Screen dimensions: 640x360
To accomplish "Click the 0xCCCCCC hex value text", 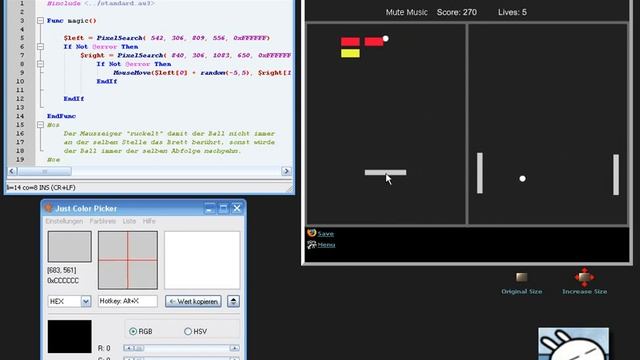I will [x=63, y=280].
